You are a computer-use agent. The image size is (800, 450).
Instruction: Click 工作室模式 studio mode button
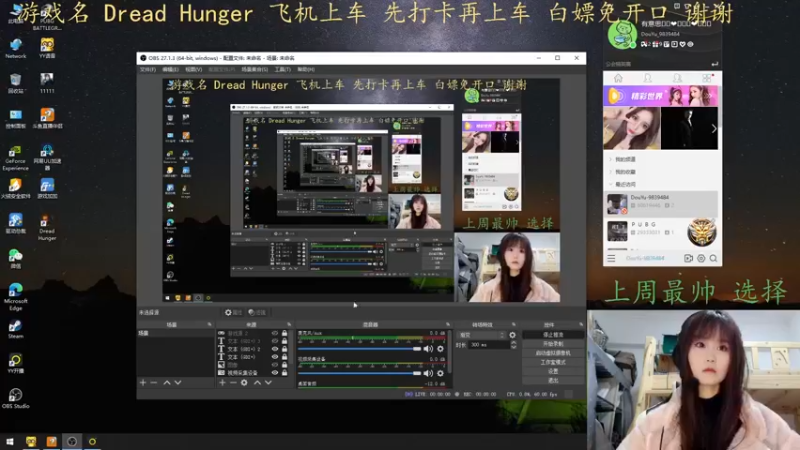pos(553,362)
